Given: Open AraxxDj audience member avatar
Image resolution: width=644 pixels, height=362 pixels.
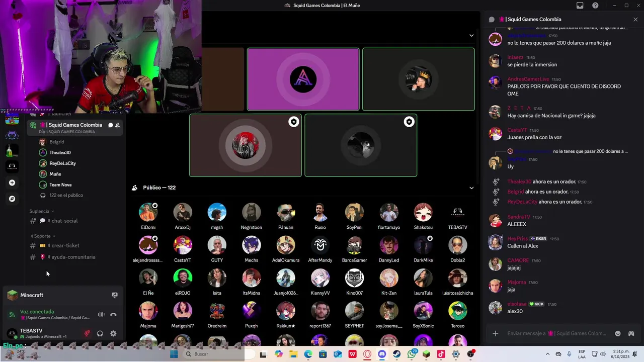Looking at the screenshot, I should click(182, 212).
